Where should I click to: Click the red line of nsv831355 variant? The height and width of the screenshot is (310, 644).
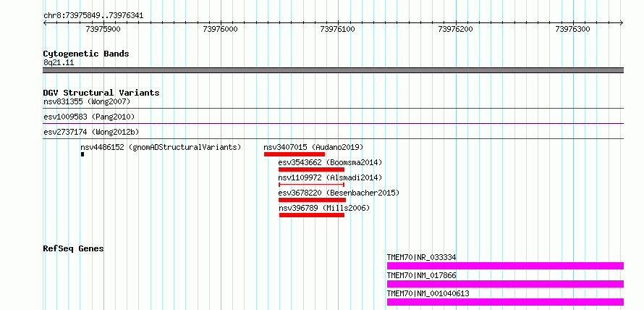point(333,108)
